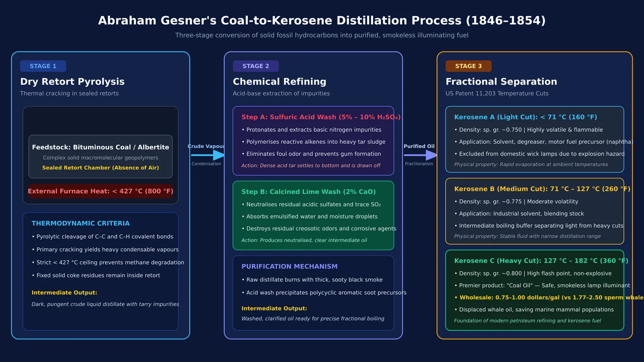Click the PURIFICATION MECHANISM heading
The width and height of the screenshot is (644, 362).
click(289, 266)
